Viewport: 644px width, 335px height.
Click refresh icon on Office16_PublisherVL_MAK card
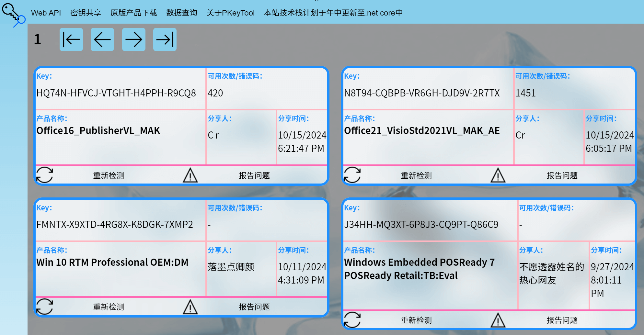pyautogui.click(x=44, y=175)
